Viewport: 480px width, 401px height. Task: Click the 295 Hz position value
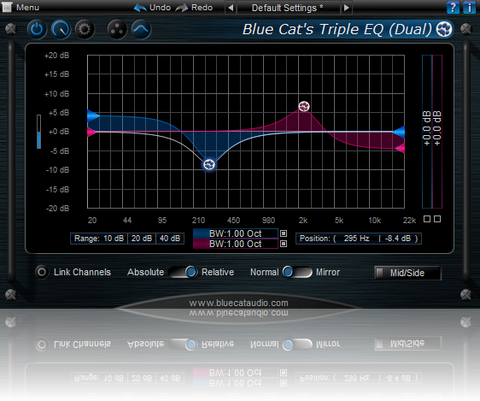pos(356,239)
